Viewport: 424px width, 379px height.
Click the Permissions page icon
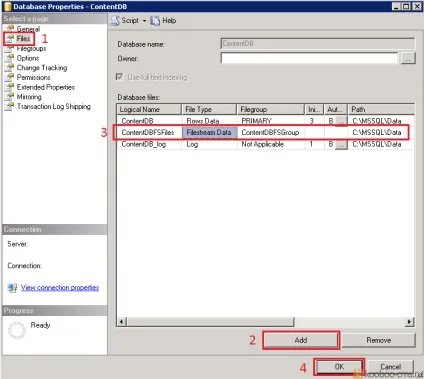10,77
